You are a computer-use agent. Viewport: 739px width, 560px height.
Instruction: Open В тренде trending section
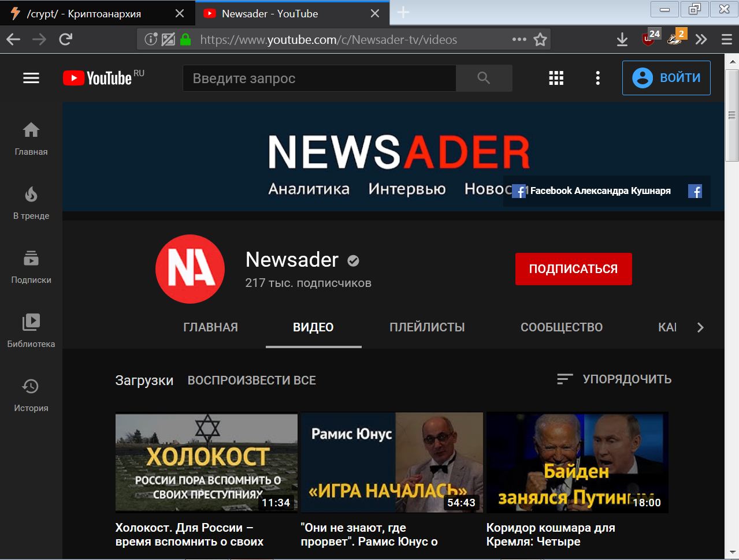pos(31,203)
